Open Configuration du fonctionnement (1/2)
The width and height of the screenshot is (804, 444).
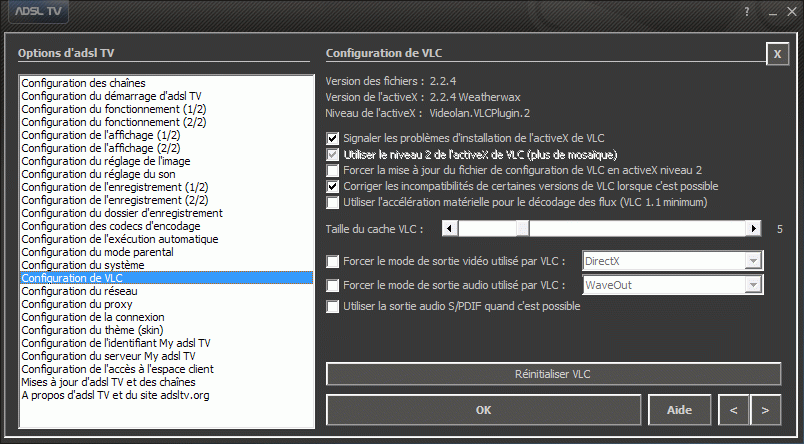click(166, 109)
